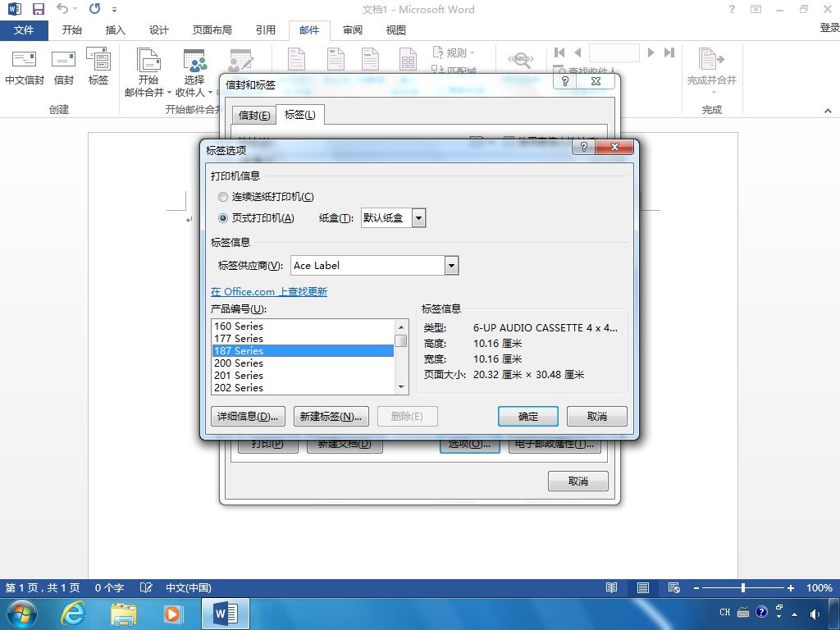Click the Details button

(248, 416)
